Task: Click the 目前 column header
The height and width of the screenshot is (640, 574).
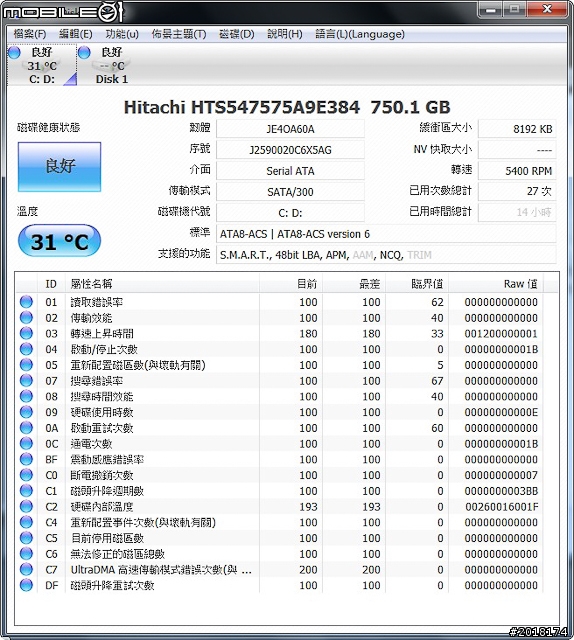Action: [x=291, y=284]
